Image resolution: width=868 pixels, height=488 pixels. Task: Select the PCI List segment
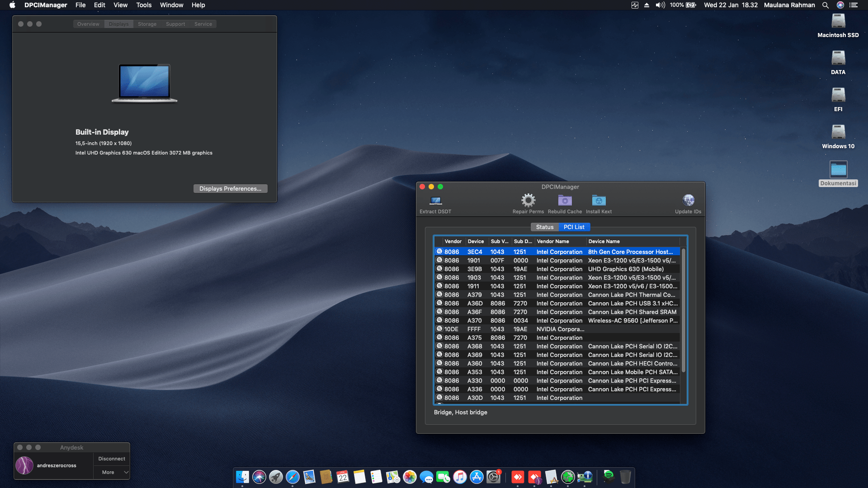tap(574, 227)
